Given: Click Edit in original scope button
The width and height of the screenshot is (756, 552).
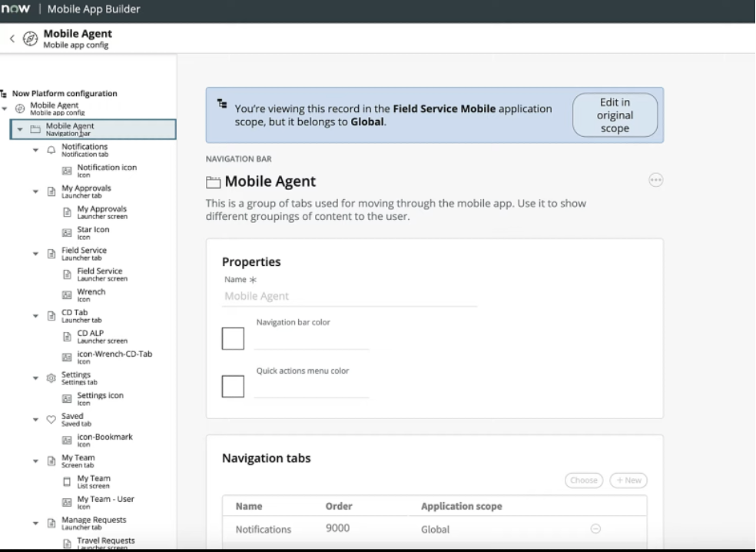Looking at the screenshot, I should coord(615,115).
